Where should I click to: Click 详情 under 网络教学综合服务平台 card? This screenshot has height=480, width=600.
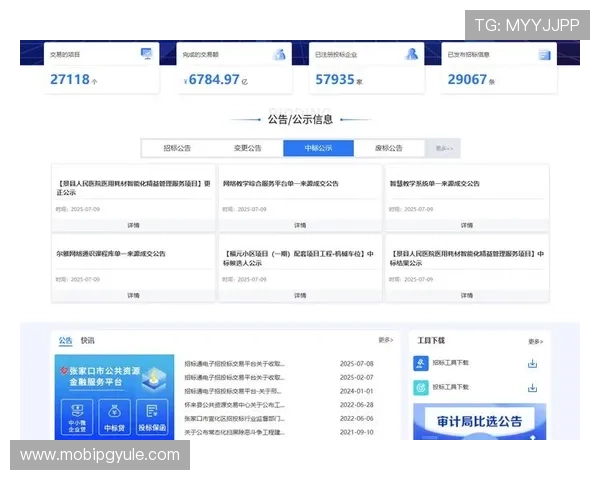click(x=300, y=225)
